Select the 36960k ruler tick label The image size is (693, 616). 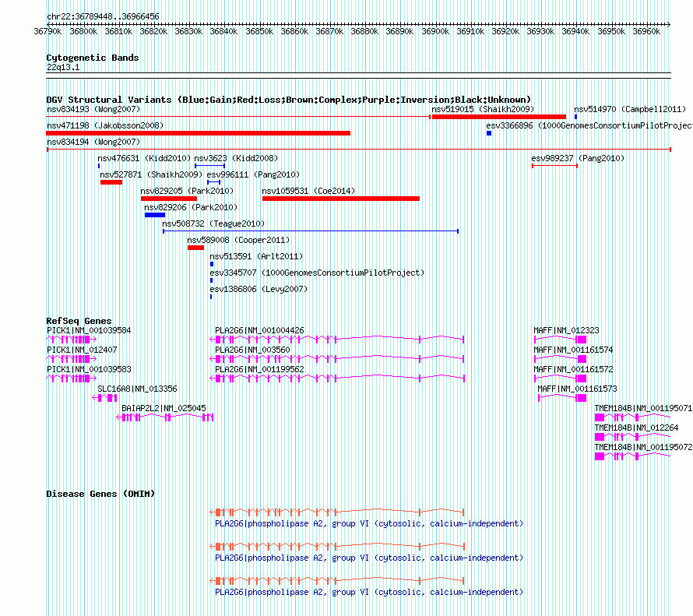click(x=646, y=31)
